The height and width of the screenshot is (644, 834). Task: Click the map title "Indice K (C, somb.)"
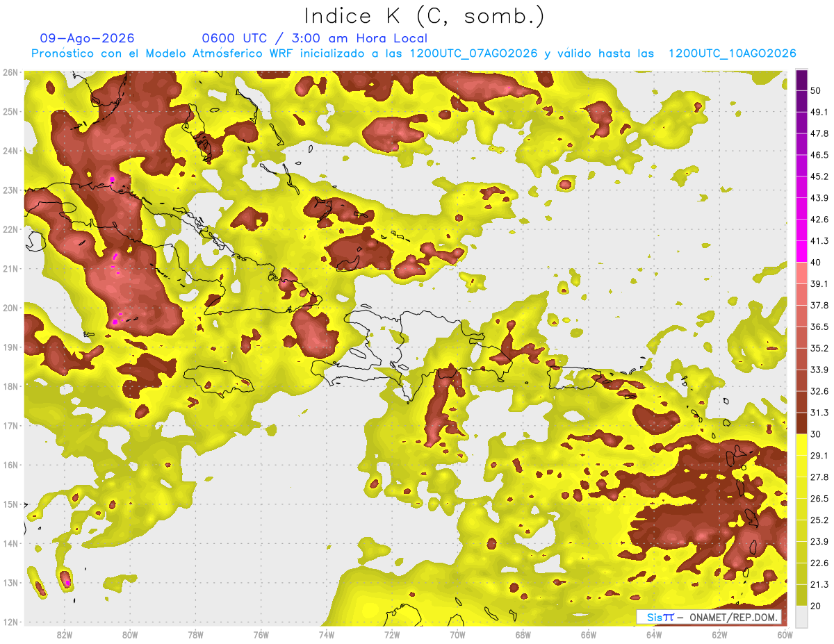pos(424,16)
